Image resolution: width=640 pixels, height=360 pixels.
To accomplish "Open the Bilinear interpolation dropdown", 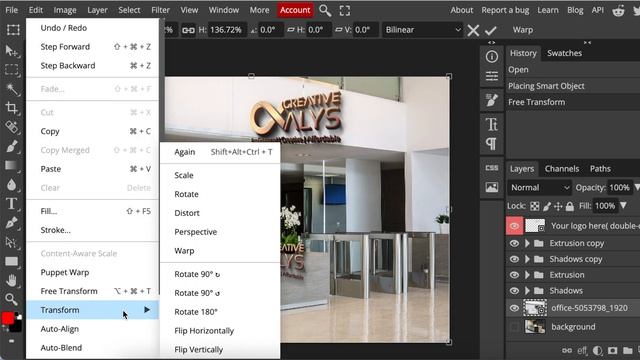I will click(x=422, y=30).
